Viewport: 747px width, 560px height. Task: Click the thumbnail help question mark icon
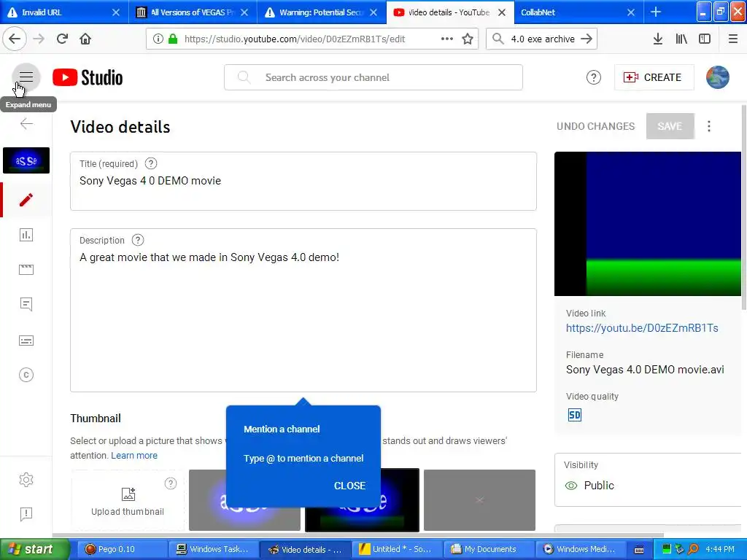pyautogui.click(x=171, y=484)
